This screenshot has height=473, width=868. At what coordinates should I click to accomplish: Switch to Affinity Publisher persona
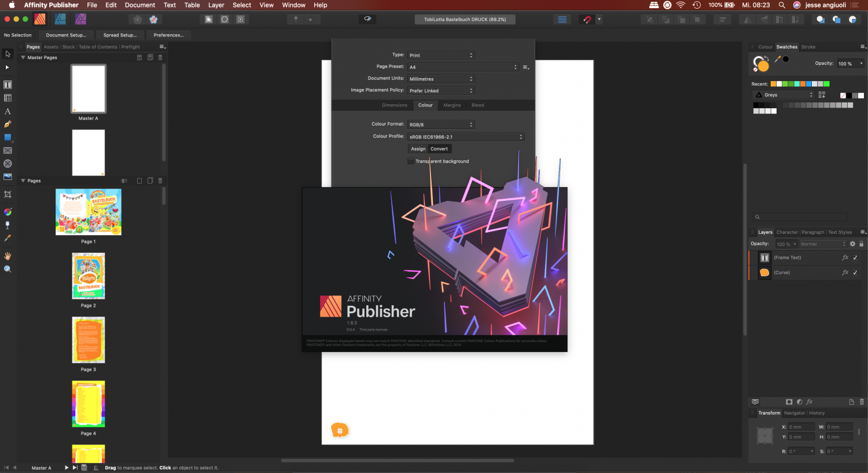click(40, 19)
